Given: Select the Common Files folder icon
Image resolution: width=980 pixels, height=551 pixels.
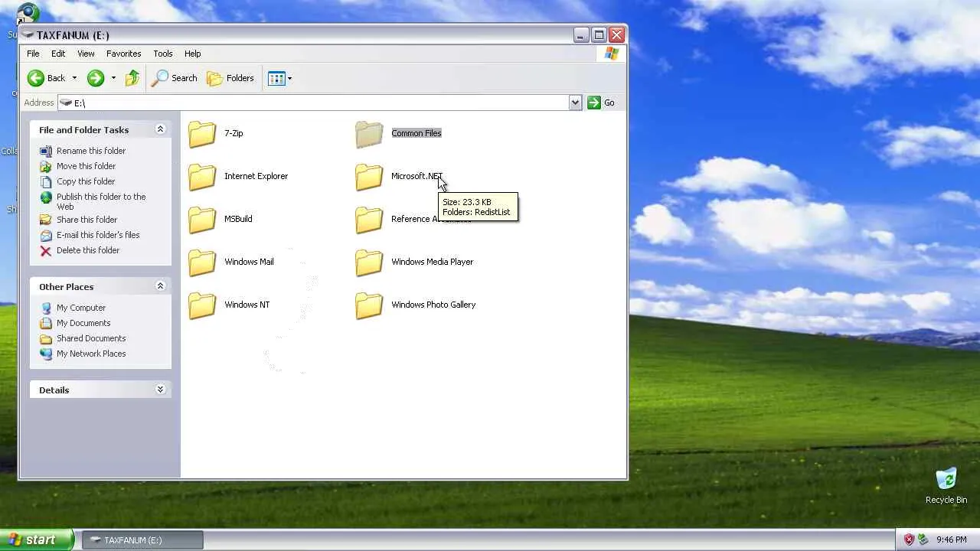Looking at the screenshot, I should (369, 134).
